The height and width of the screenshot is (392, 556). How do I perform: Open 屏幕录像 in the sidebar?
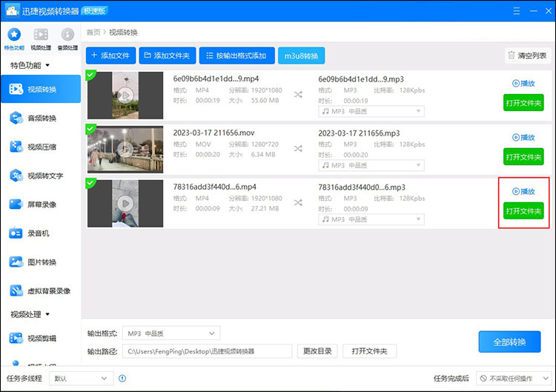click(x=41, y=205)
